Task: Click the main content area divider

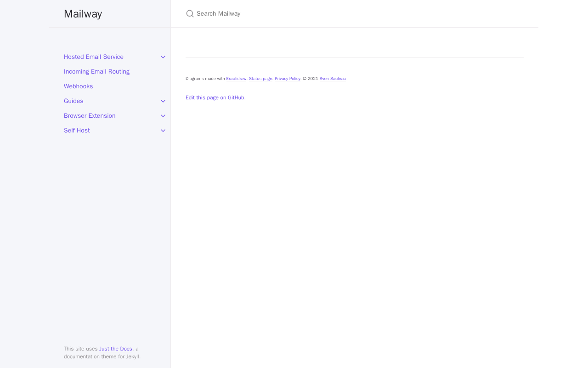Action: [354, 57]
